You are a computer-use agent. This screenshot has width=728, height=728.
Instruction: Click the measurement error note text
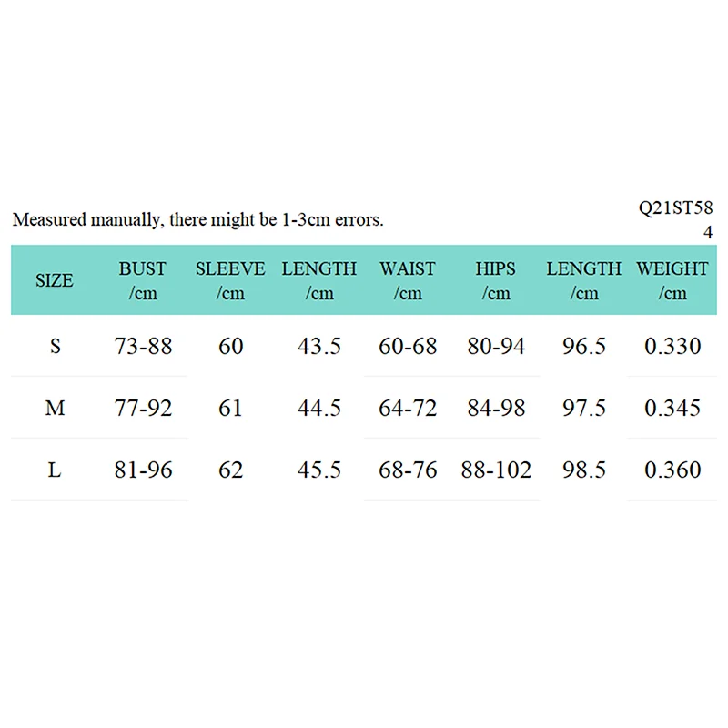click(x=198, y=219)
